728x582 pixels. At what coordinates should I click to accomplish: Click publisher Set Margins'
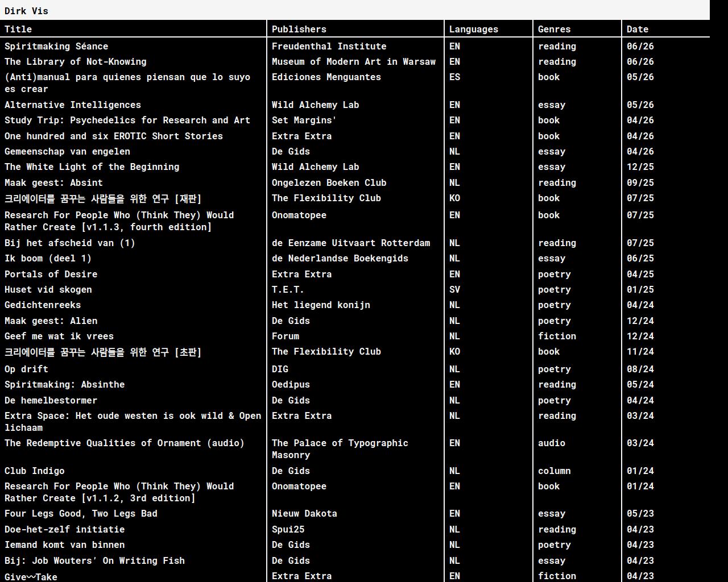pyautogui.click(x=304, y=120)
